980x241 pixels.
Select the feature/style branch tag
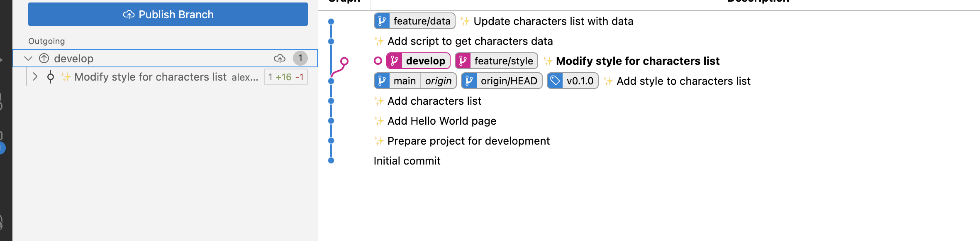(x=496, y=61)
